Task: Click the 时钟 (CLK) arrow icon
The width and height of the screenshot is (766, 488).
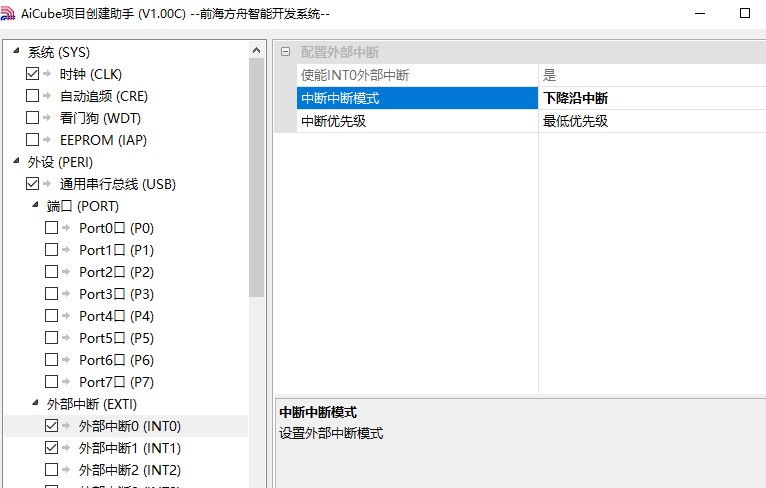Action: click(x=47, y=74)
